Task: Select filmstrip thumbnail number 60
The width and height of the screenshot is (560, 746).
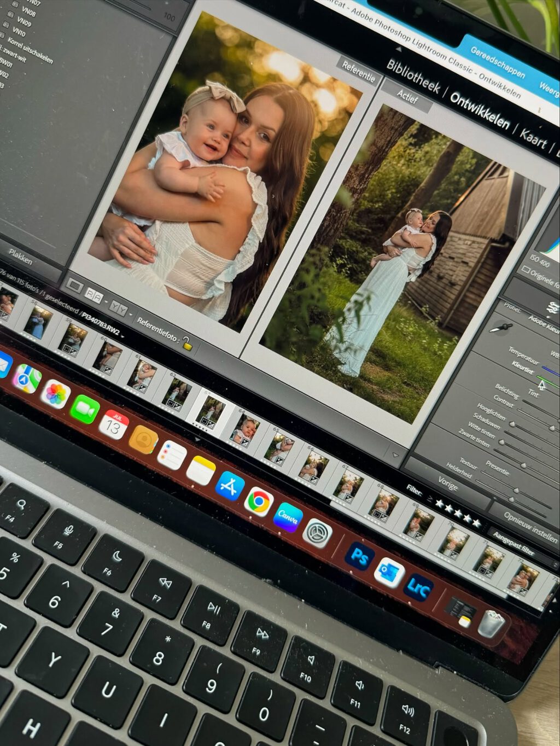Action: click(108, 357)
